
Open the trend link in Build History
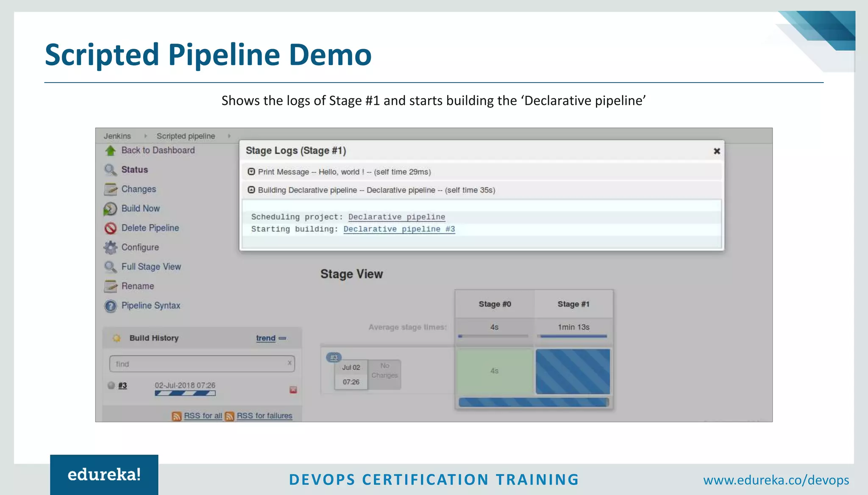click(x=266, y=338)
